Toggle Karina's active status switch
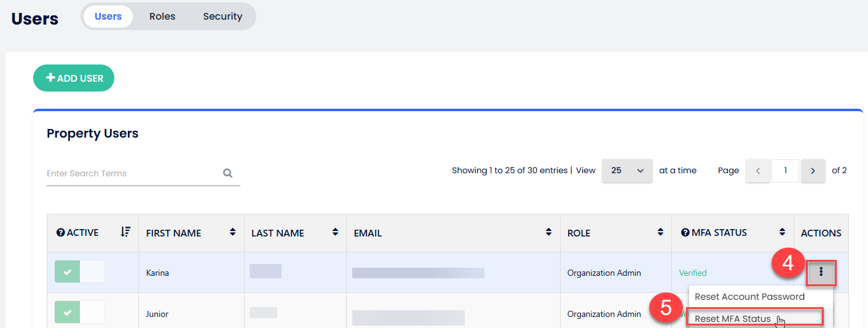Viewport: 868px width, 328px height. pos(79,272)
